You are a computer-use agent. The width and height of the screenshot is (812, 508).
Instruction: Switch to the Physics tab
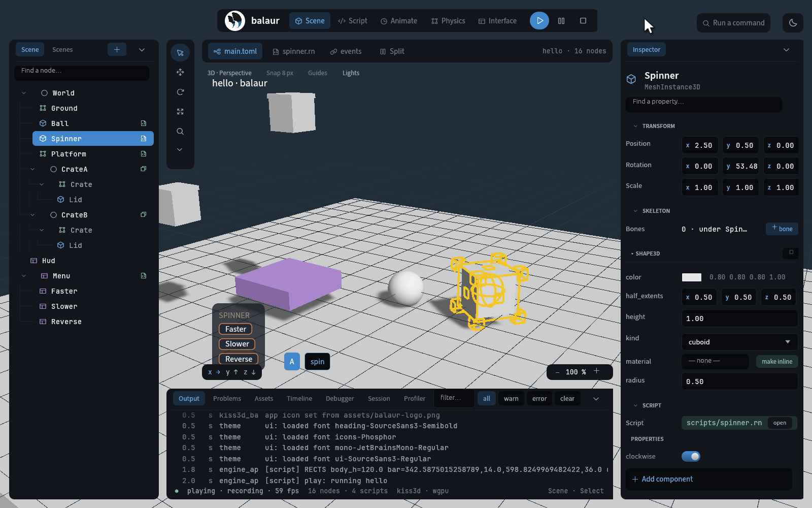point(448,21)
